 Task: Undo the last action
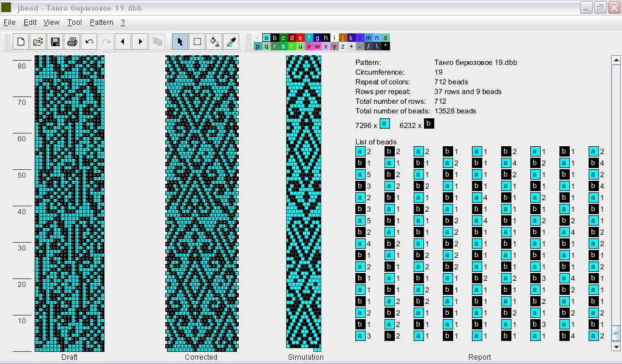pyautogui.click(x=89, y=42)
